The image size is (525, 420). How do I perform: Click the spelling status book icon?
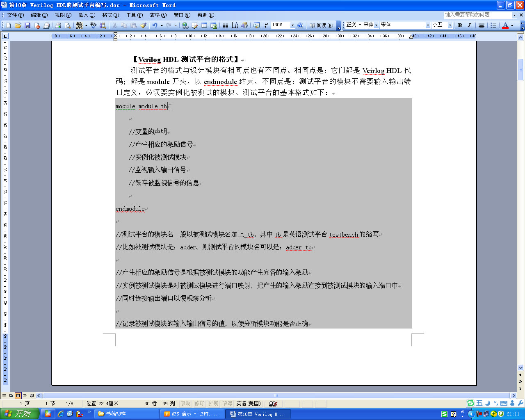pos(273,404)
